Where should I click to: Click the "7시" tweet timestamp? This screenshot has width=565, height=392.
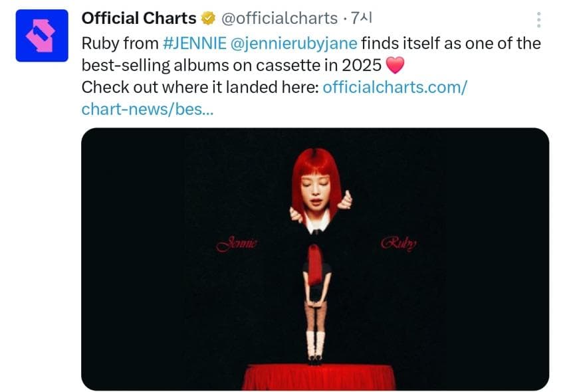coord(362,19)
